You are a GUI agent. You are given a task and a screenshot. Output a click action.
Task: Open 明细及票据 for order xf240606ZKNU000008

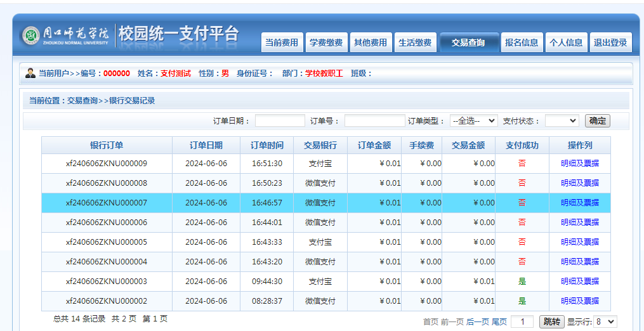click(580, 183)
